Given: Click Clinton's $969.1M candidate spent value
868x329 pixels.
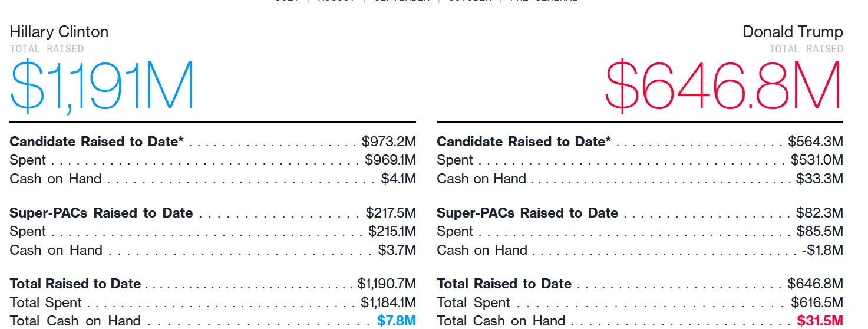Looking at the screenshot, I should [x=390, y=160].
